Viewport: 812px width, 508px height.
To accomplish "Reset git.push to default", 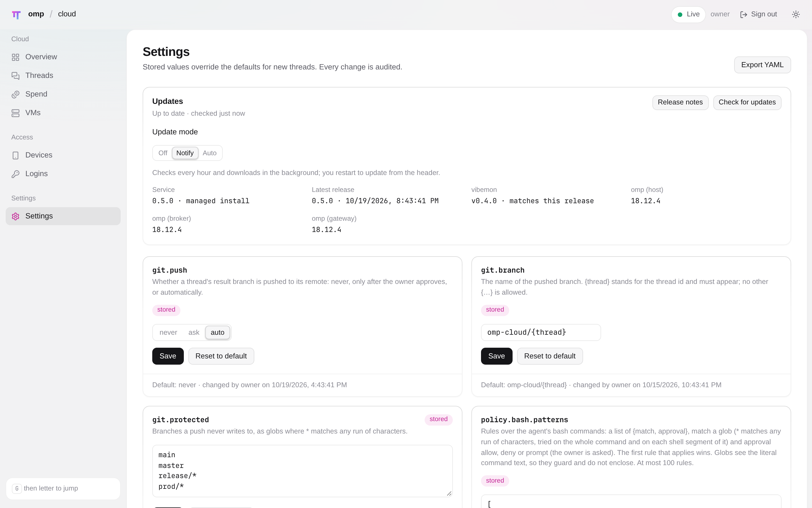I will point(221,356).
